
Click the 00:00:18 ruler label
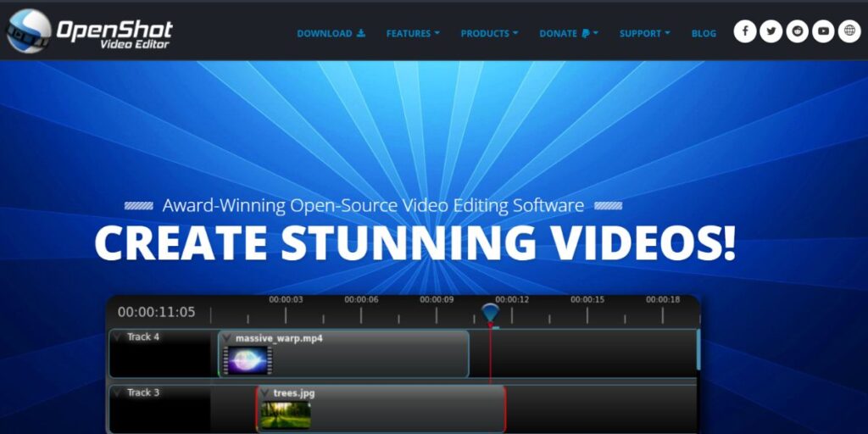pyautogui.click(x=663, y=299)
